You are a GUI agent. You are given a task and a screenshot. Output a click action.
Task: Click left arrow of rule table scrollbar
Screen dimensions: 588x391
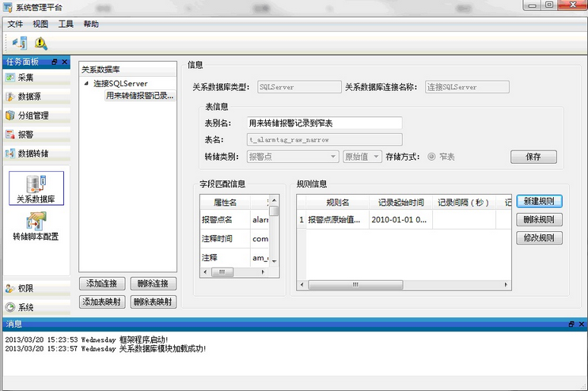302,285
